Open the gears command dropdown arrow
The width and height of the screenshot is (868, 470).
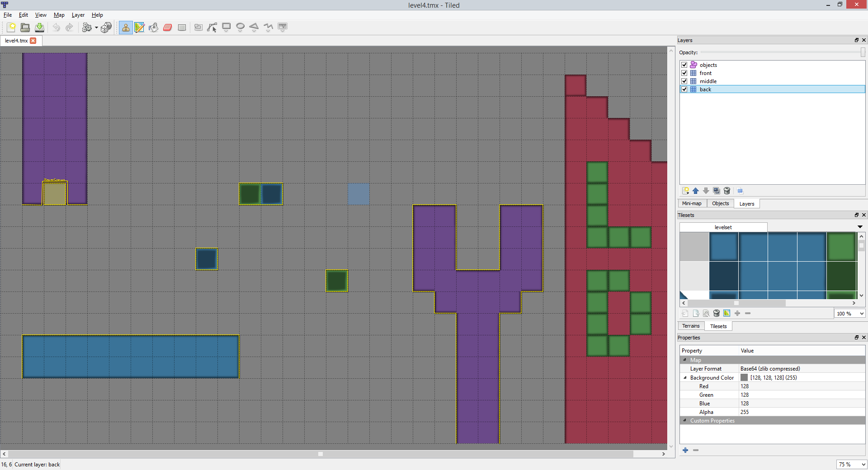pos(96,28)
